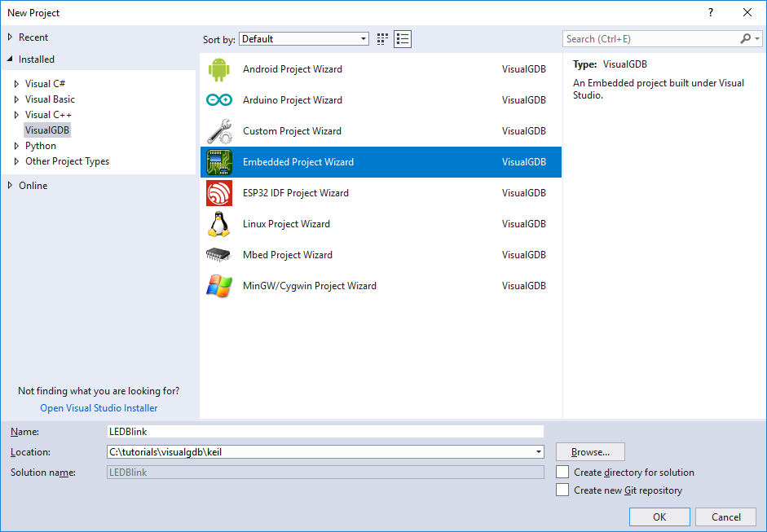Select ESP32 IDF Project Wizard template name
Screen dimensions: 767x532
point(296,193)
